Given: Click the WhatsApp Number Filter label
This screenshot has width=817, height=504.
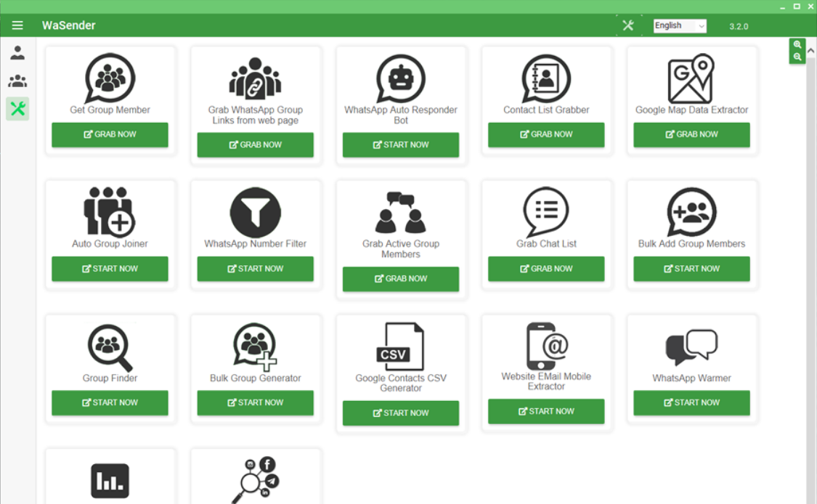Looking at the screenshot, I should click(x=256, y=244).
